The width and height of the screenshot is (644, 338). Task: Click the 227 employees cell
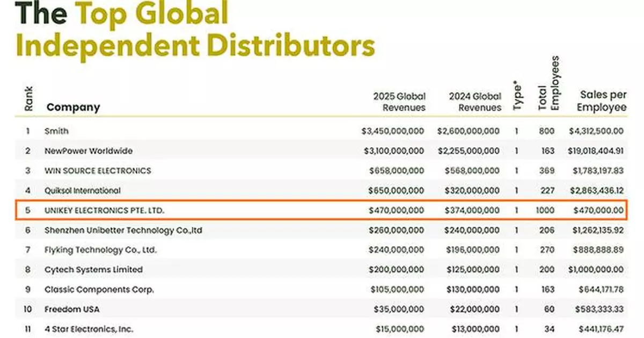548,190
